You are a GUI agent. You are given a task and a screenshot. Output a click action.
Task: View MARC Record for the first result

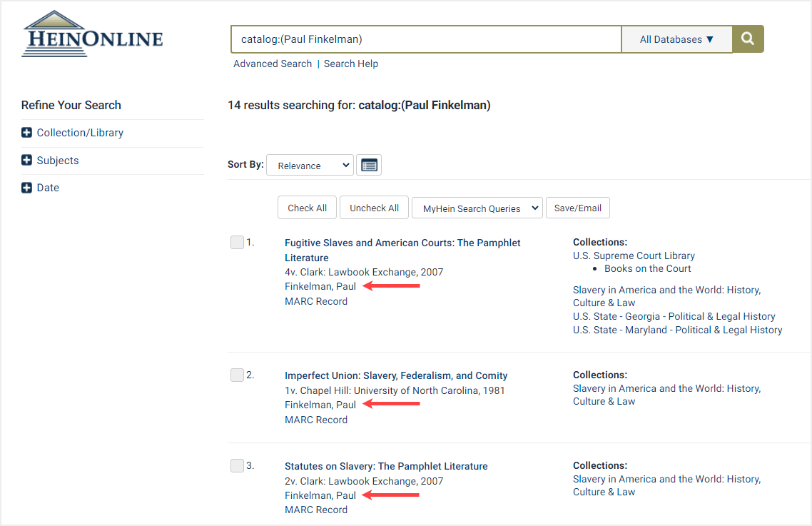[316, 301]
